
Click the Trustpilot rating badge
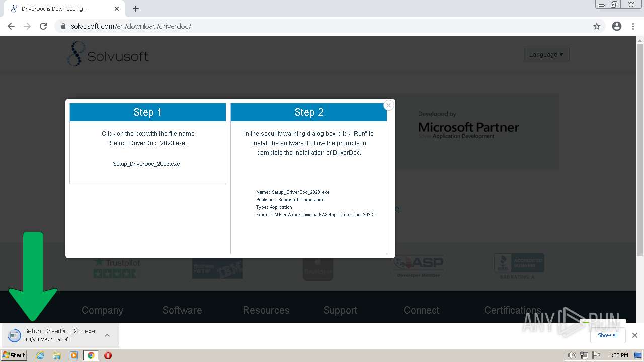click(x=117, y=267)
